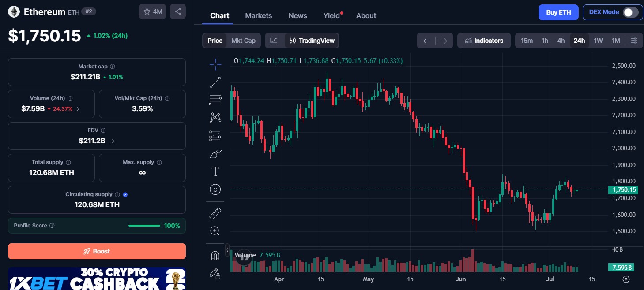
Task: Select the 24h interval
Action: (579, 41)
